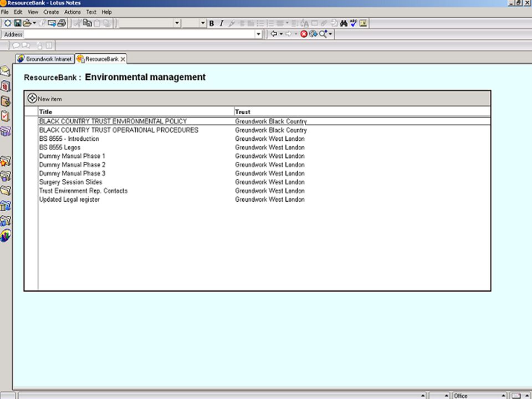The width and height of the screenshot is (532, 399).
Task: Click the mail tray icon in status bar
Action: tap(516, 396)
